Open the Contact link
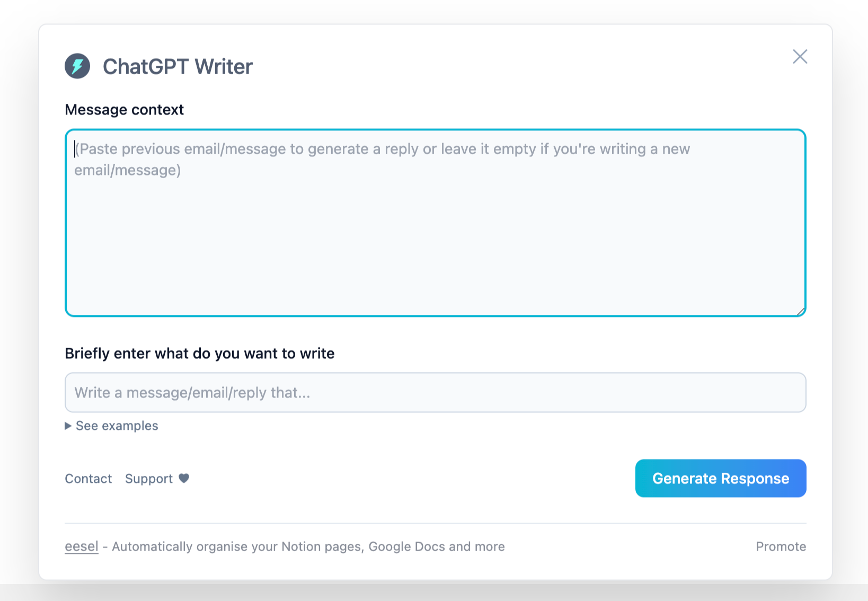 (x=88, y=479)
